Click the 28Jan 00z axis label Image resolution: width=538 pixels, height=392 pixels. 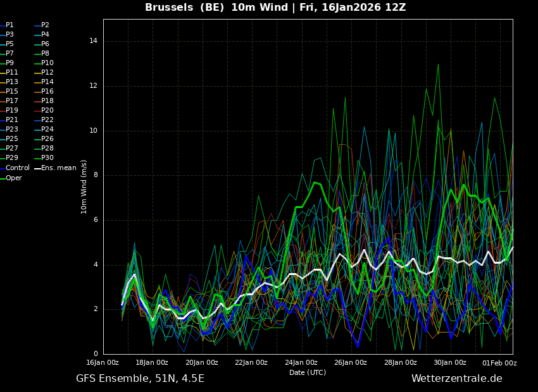coord(401,362)
